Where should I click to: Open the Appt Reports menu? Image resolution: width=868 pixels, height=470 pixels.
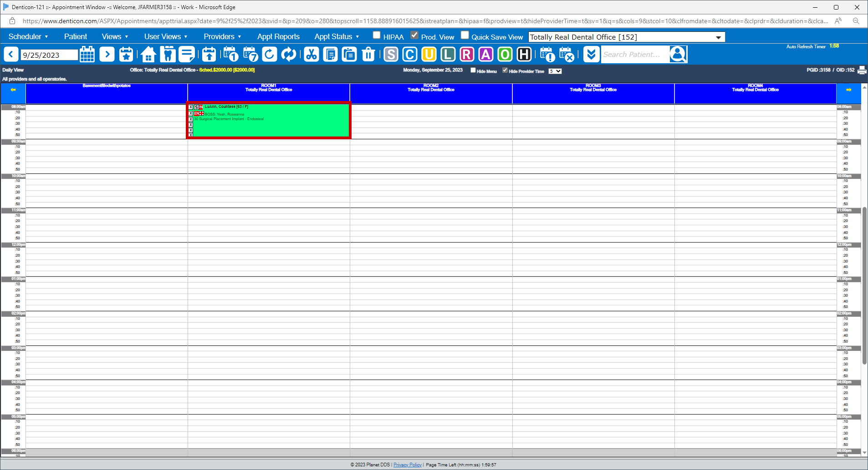coord(278,36)
